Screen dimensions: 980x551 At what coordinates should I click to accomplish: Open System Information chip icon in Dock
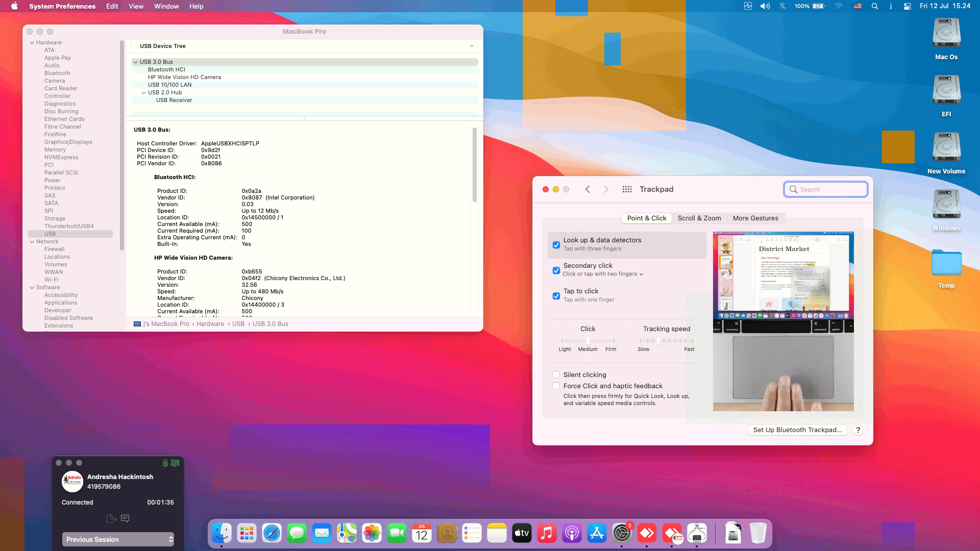[697, 534]
